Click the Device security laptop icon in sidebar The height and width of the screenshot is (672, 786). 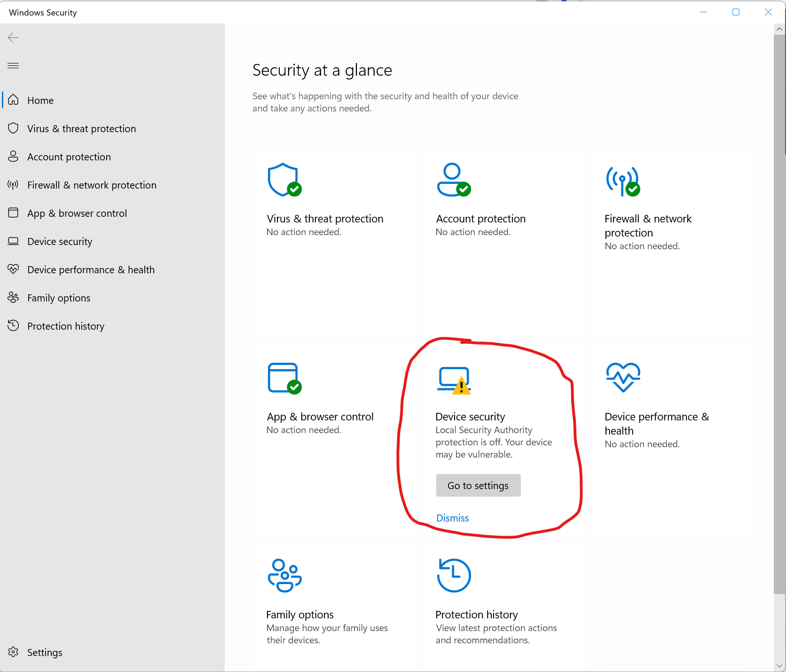[13, 241]
